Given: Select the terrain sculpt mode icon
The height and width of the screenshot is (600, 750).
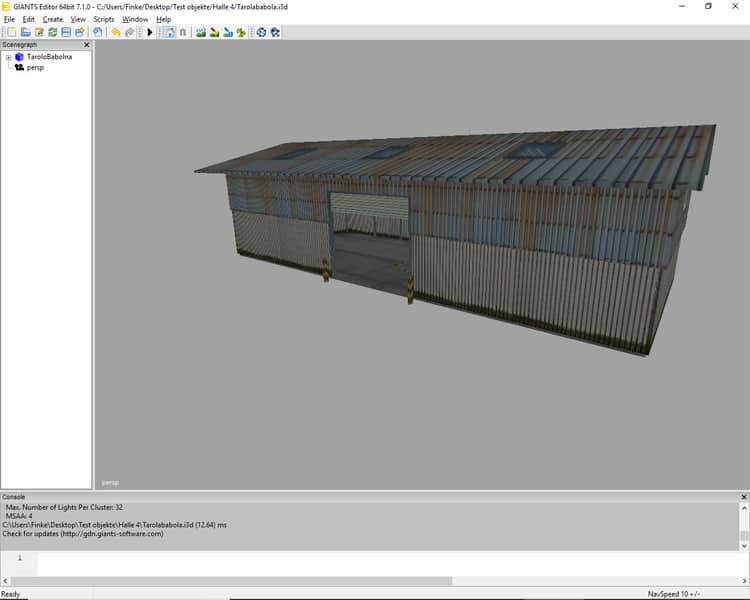Looking at the screenshot, I should click(x=201, y=32).
